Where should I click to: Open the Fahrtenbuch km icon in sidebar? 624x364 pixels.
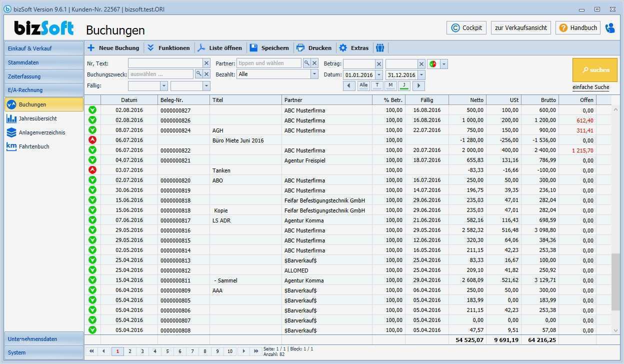click(x=11, y=146)
